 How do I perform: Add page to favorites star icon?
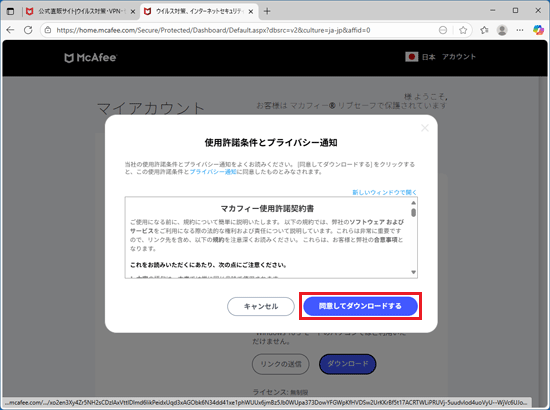463,30
